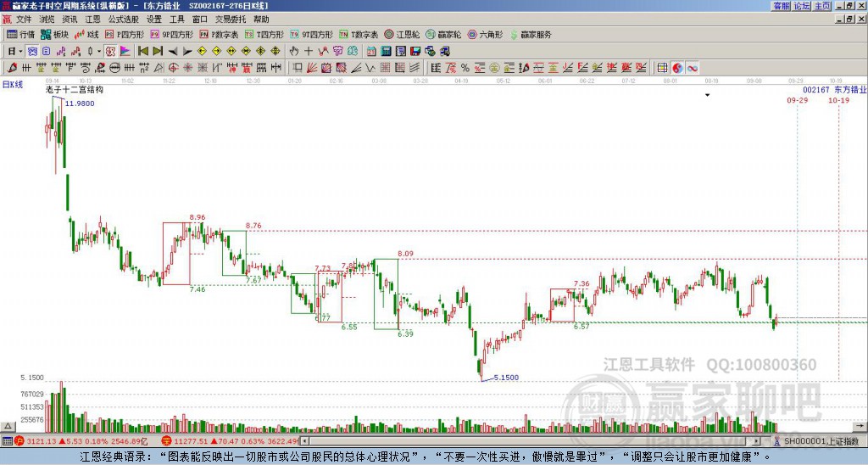Click the 10-19 date marker
The width and height of the screenshot is (868, 465).
pos(838,100)
